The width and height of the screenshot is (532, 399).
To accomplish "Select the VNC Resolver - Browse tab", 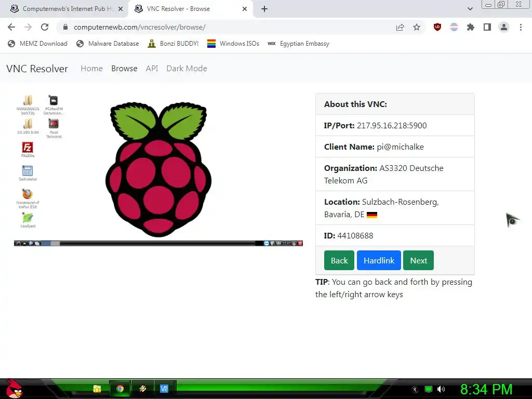I will 191,9.
